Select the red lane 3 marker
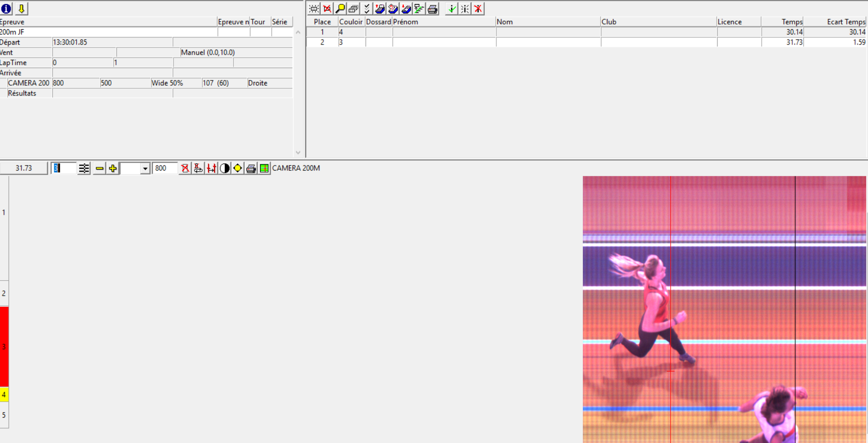 (x=4, y=347)
